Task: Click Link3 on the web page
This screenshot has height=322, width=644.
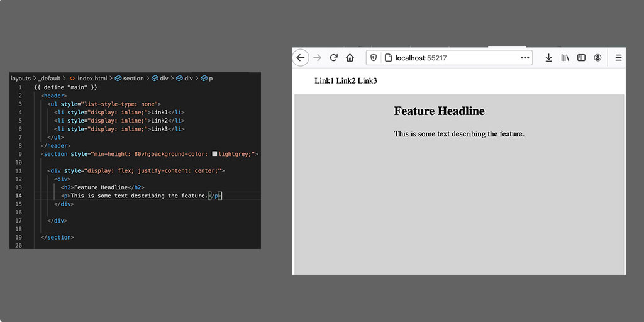Action: pyautogui.click(x=367, y=81)
